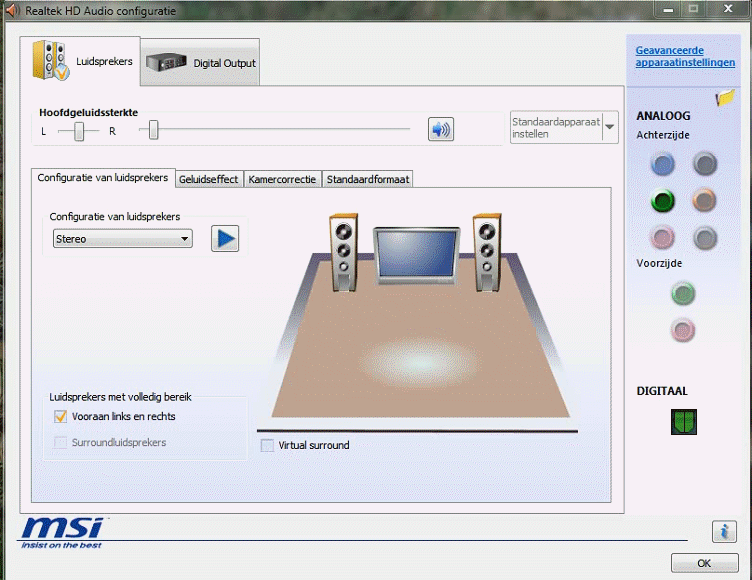Click the top gray rear jack
This screenshot has height=580, width=752.
(705, 164)
